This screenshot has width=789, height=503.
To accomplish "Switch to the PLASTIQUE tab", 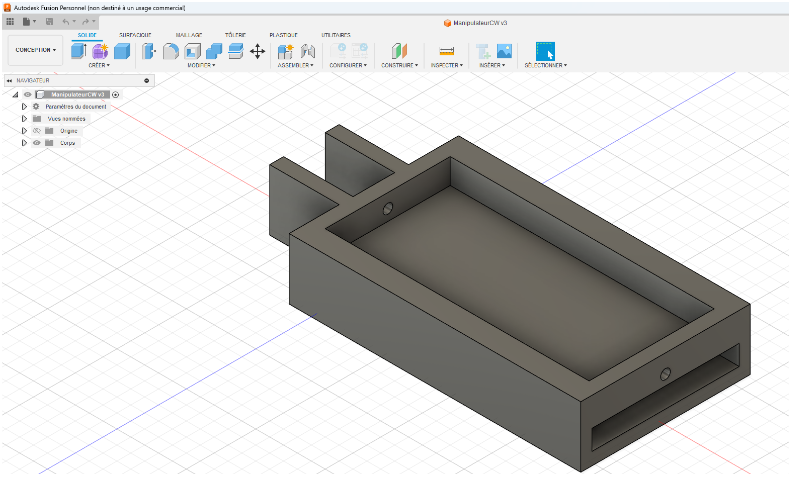I will [283, 35].
